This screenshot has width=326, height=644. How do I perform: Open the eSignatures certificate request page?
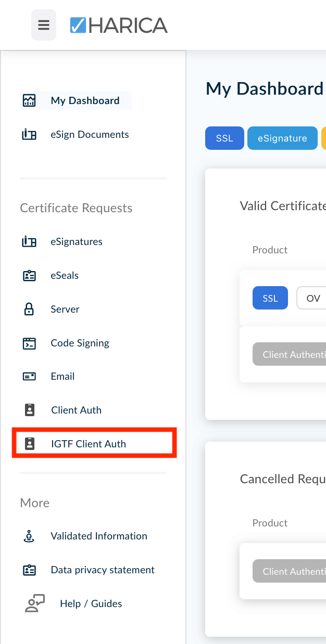coord(77,242)
